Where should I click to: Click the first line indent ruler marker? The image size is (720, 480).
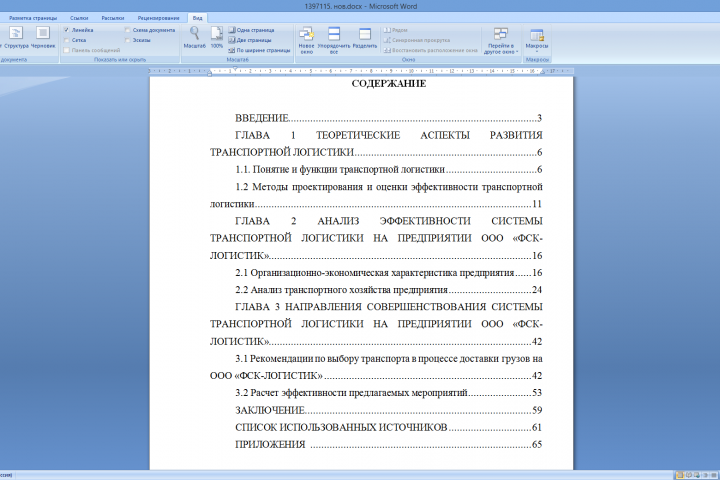coord(235,69)
